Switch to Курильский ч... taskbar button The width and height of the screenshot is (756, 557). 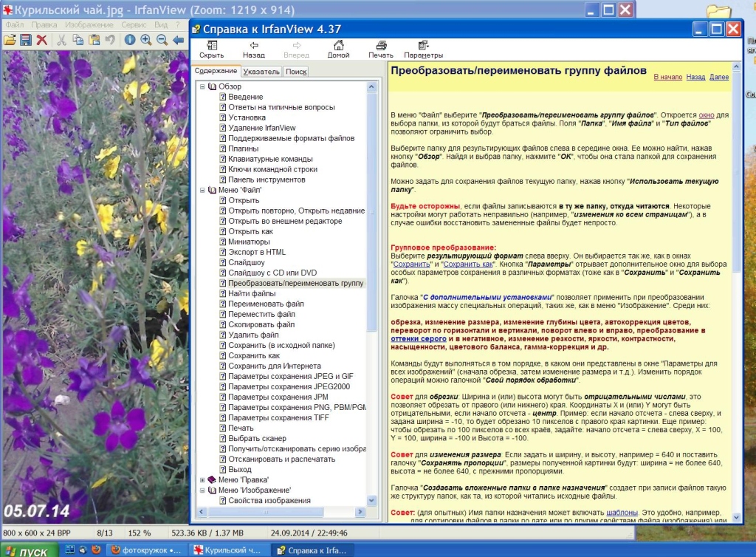(x=228, y=550)
